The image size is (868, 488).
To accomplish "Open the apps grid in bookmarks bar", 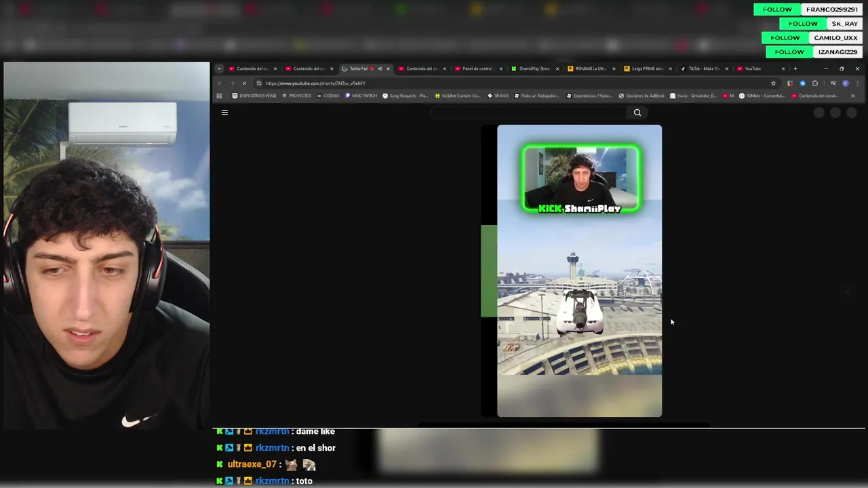I will pyautogui.click(x=219, y=96).
